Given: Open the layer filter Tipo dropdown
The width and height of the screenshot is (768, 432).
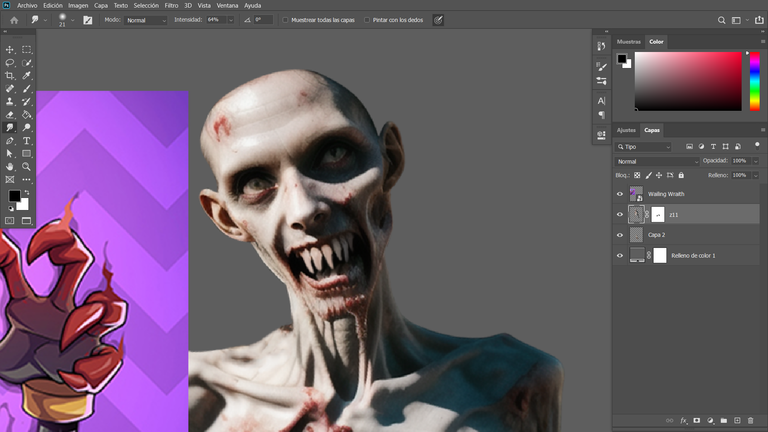Looking at the screenshot, I should pos(644,146).
